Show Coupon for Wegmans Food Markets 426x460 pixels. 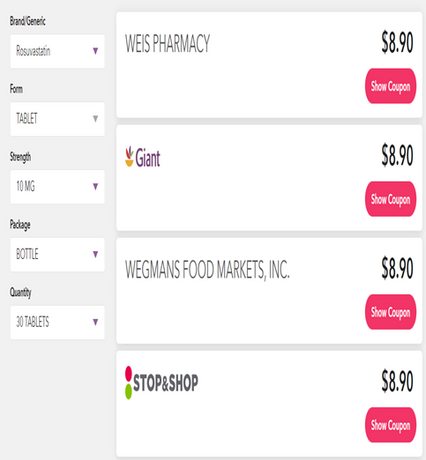(x=391, y=312)
